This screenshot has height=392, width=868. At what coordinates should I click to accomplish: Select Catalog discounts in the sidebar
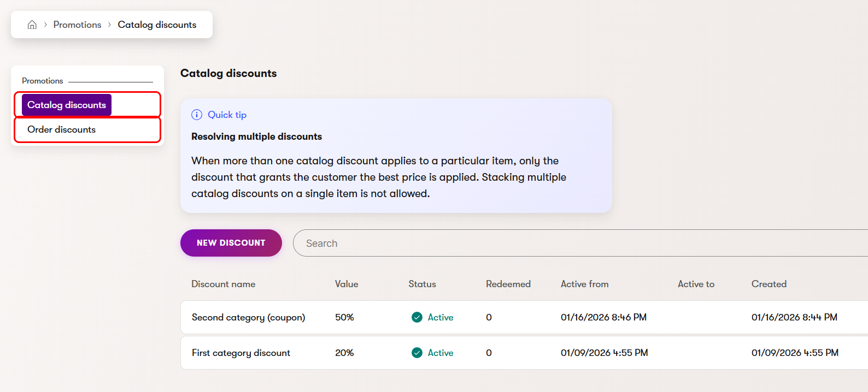(67, 105)
